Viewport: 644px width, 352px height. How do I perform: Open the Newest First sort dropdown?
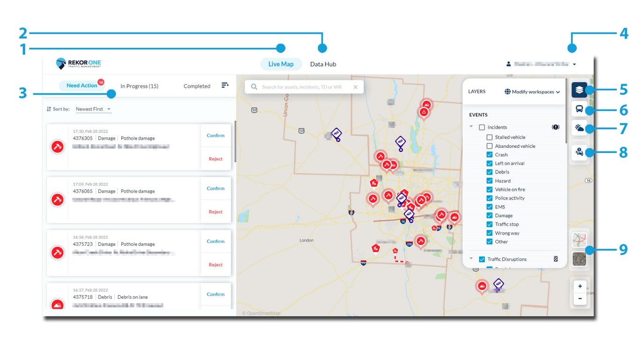click(x=93, y=109)
